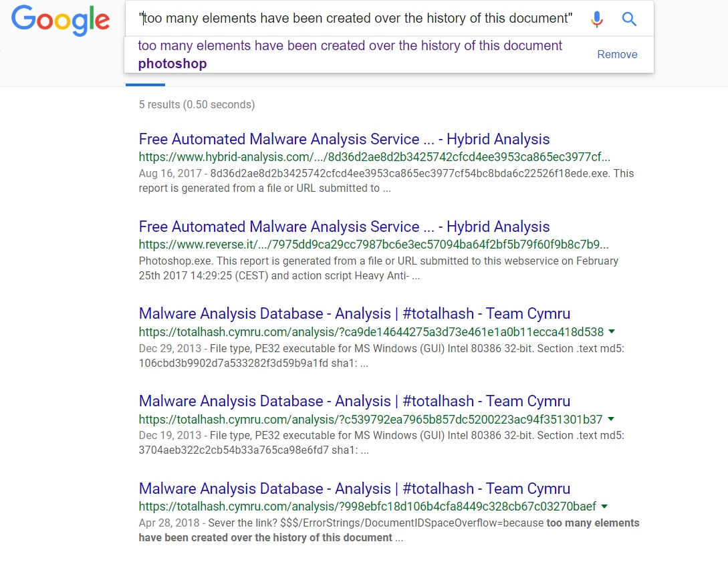Click the Google logo
Screen dimensions: 728x566
[60, 20]
